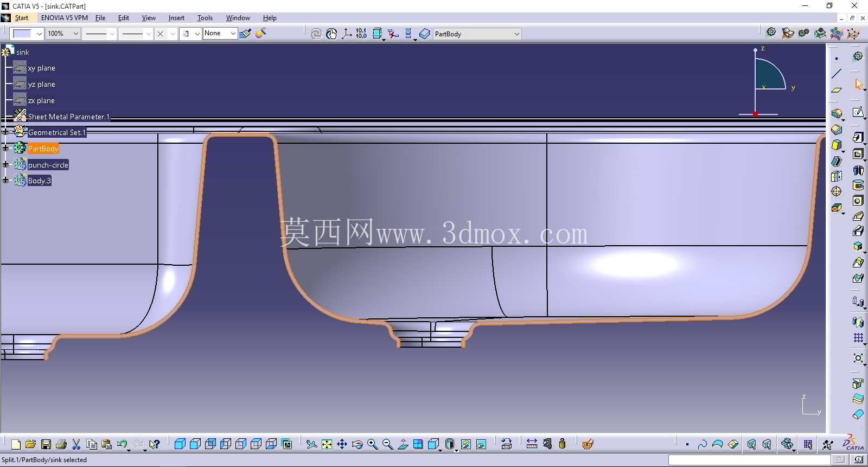
Task: Click the Plane icon in right toolbar
Action: tap(837, 90)
